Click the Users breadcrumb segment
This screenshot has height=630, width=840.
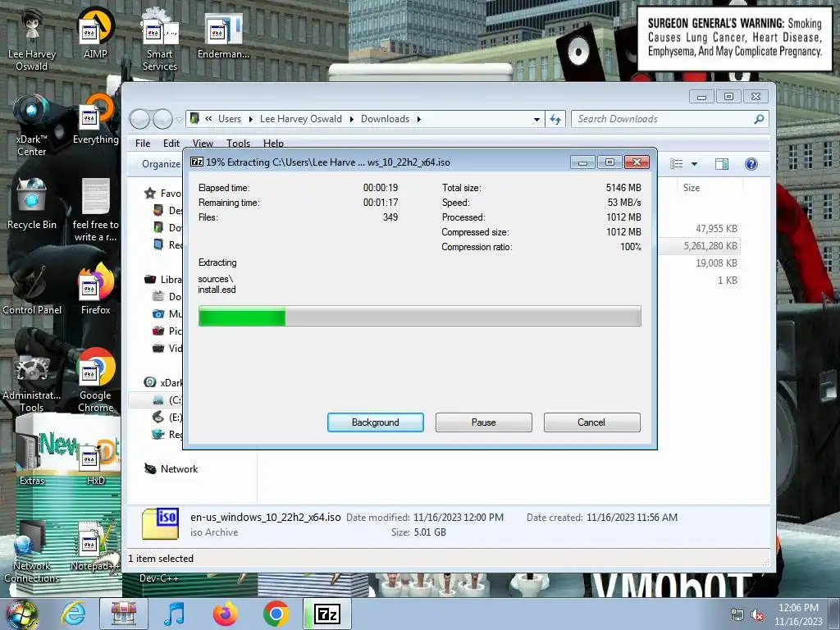[x=230, y=119]
